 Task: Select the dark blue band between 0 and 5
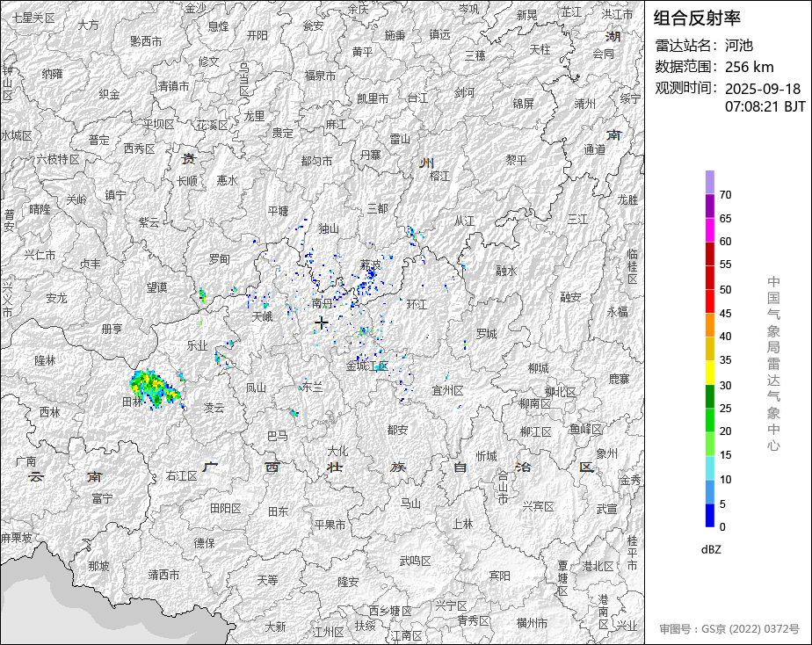coord(709,516)
